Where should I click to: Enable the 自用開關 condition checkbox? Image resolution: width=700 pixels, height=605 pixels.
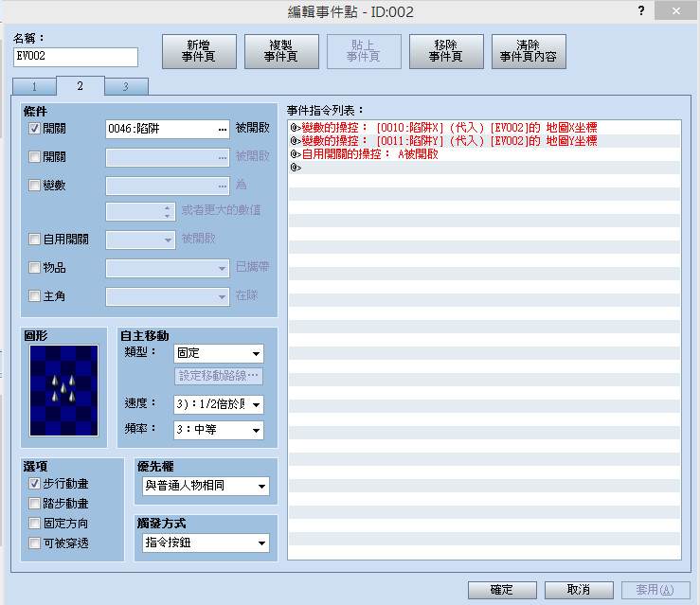coord(34,240)
